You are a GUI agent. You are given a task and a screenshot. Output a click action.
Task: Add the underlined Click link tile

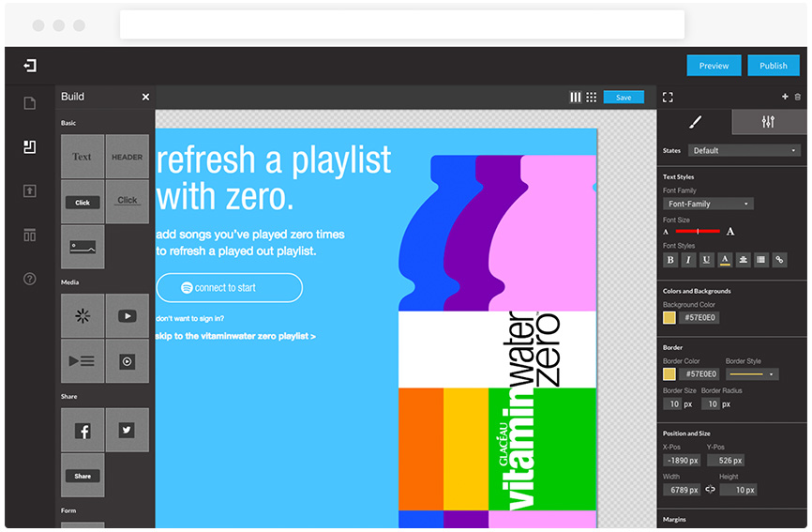tap(127, 202)
